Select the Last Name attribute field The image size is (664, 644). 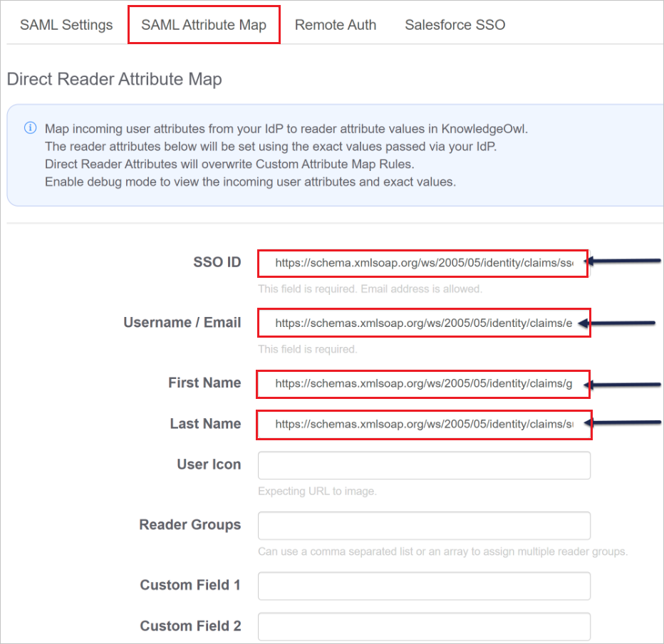[x=424, y=425]
